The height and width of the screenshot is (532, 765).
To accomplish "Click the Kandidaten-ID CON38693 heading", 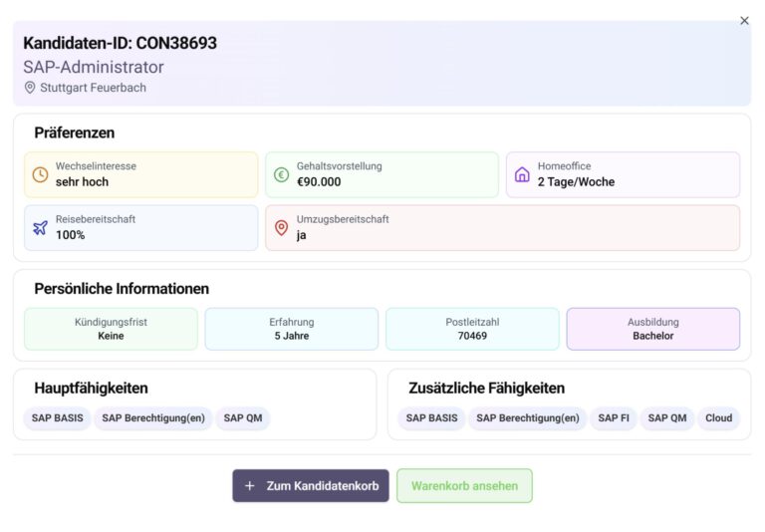I will [x=120, y=43].
